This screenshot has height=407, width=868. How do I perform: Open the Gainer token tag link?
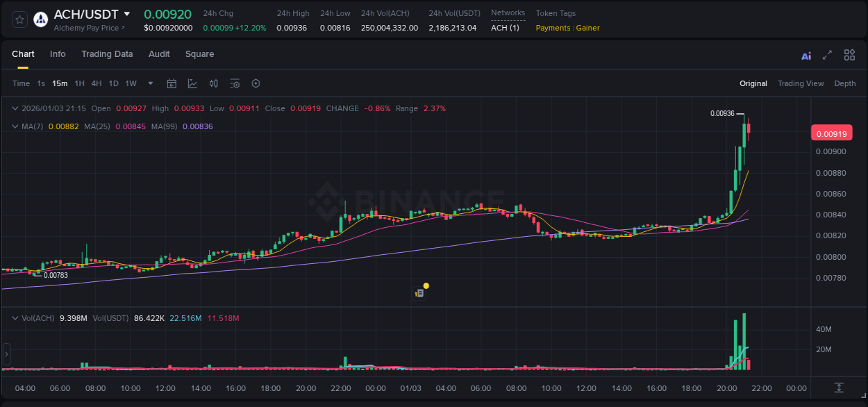587,28
